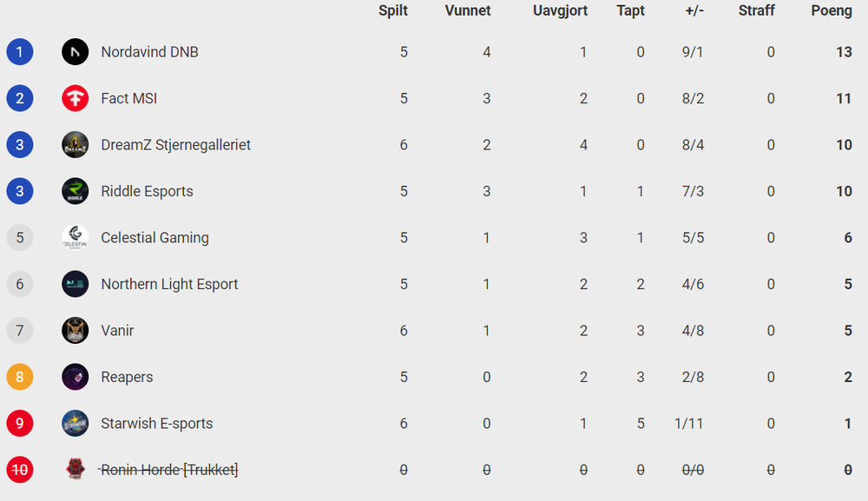Open the Vanir team logo
This screenshot has height=501, width=868.
(x=75, y=331)
